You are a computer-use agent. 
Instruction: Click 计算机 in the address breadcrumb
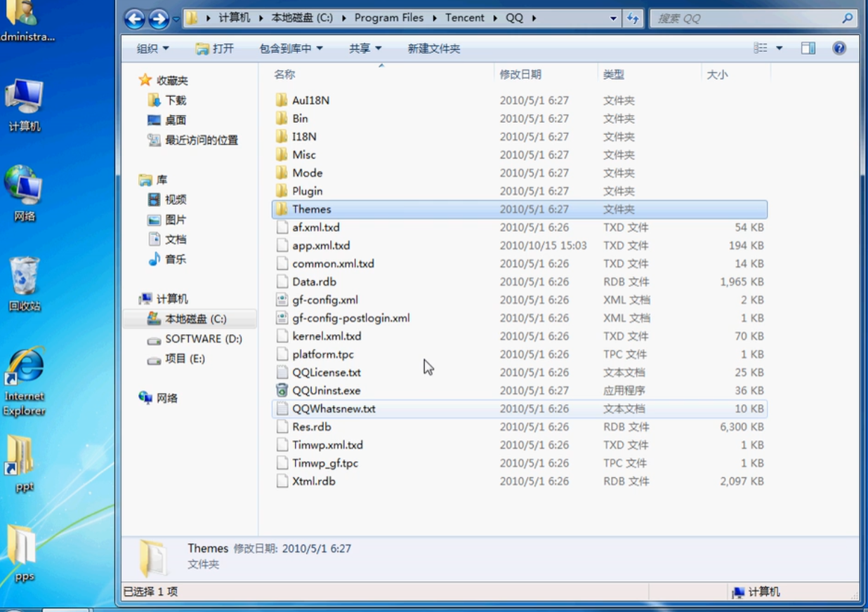click(x=234, y=18)
